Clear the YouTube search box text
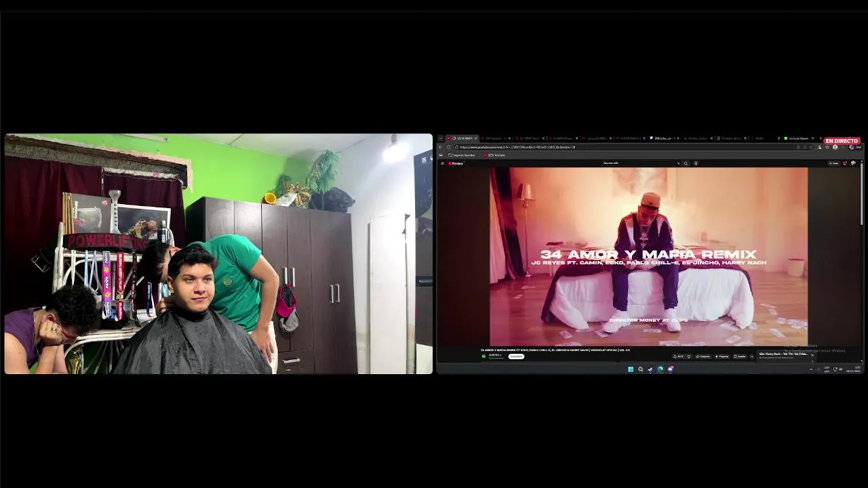This screenshot has width=868, height=488. point(678,163)
